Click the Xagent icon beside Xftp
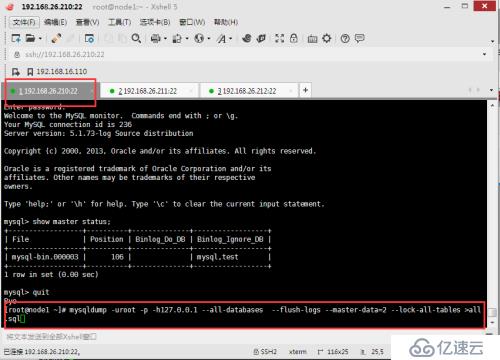500x360 pixels. click(261, 38)
